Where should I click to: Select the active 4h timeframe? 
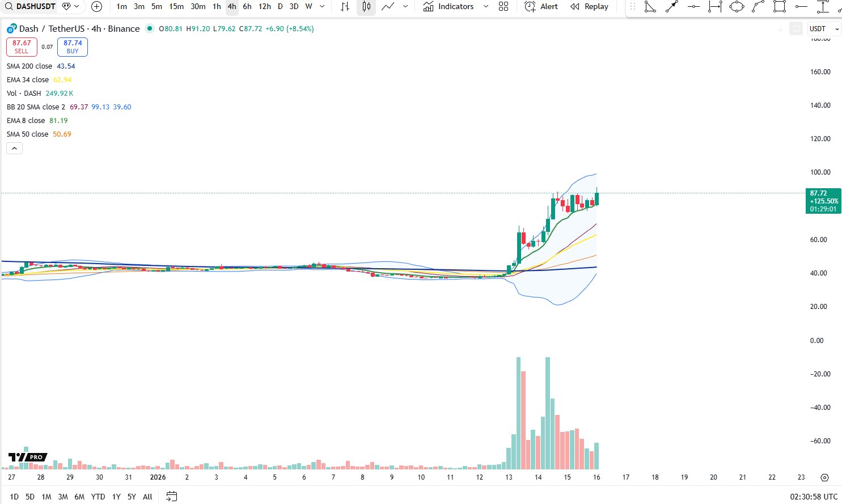tap(232, 6)
